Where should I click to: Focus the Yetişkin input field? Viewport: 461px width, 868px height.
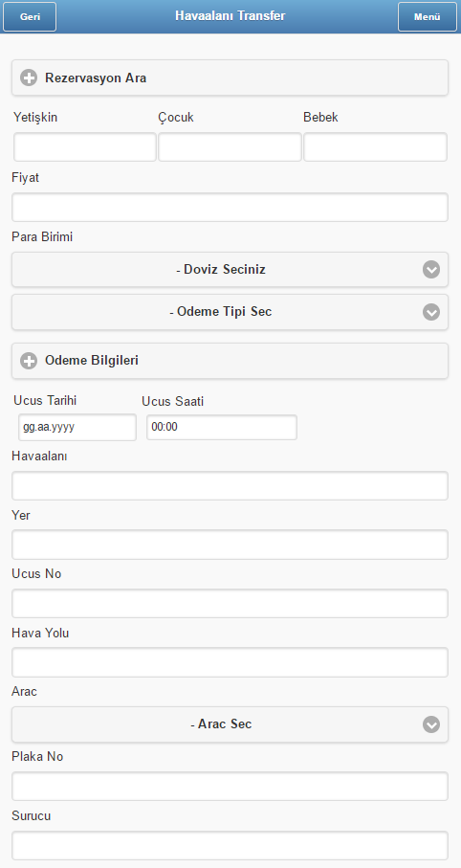pos(85,146)
